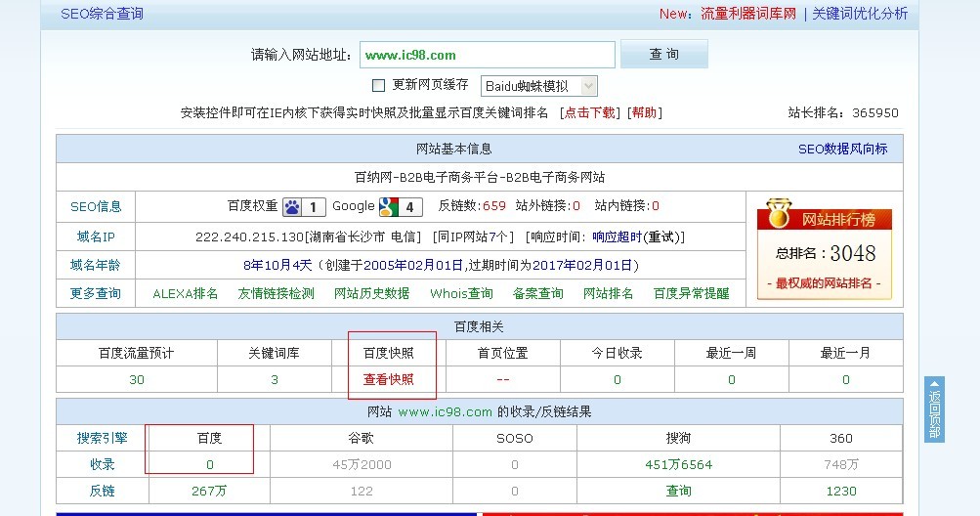Click the backlink count 659
This screenshot has height=516, width=980.
[494, 206]
